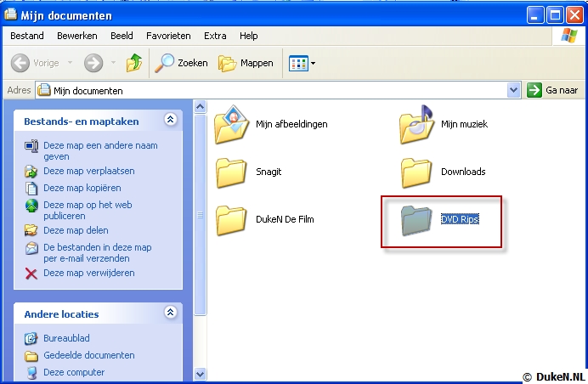Open the Favorieten menu

tap(168, 36)
